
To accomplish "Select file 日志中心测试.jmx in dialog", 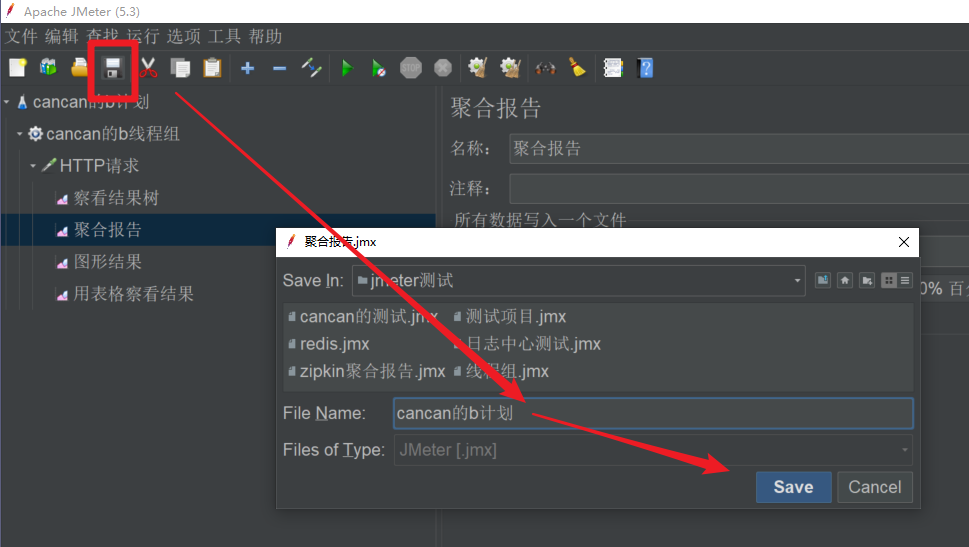I will click(527, 344).
